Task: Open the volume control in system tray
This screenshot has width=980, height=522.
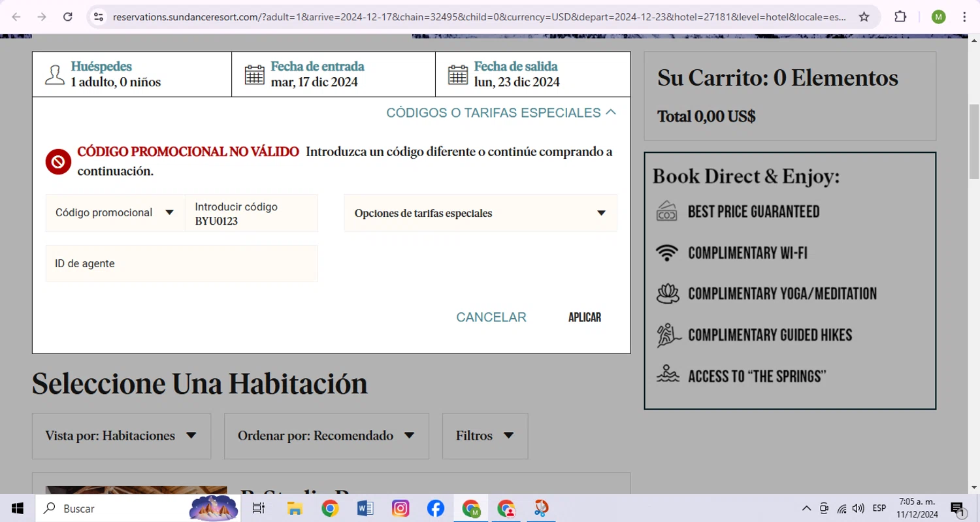Action: click(x=858, y=508)
